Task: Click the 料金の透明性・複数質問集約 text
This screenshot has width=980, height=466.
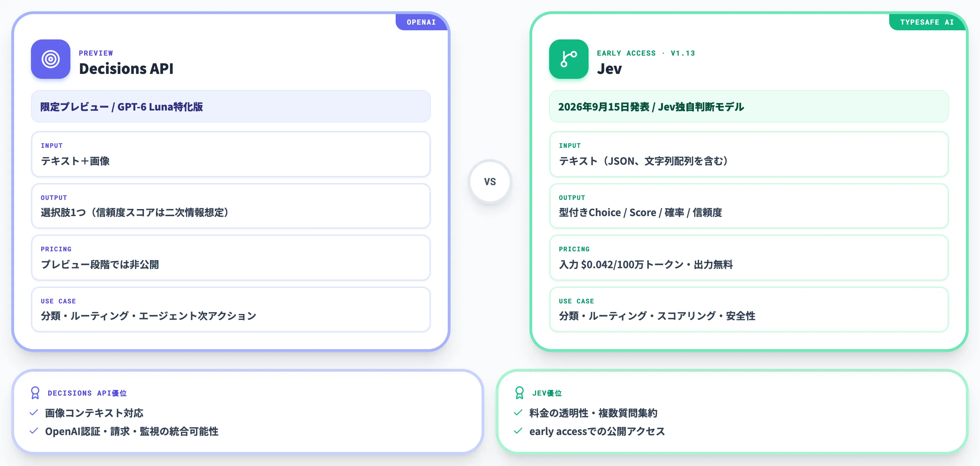Action: click(593, 413)
